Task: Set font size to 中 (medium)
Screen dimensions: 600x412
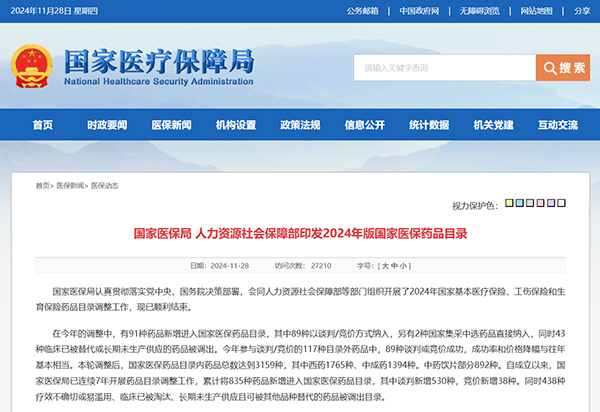Action: [394, 266]
